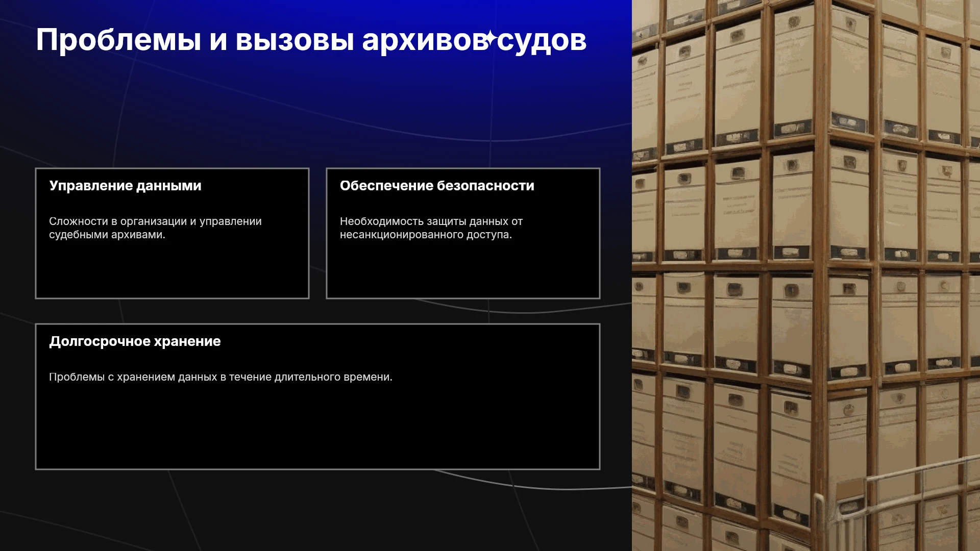This screenshot has height=551, width=980.
Task: Select the word "Проблемы" in the slide title
Action: coord(118,40)
